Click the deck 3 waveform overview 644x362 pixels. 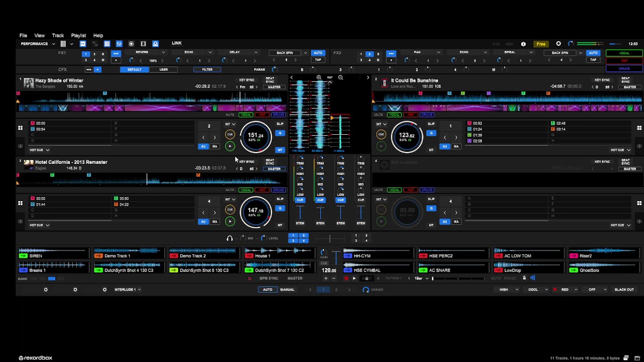click(151, 179)
